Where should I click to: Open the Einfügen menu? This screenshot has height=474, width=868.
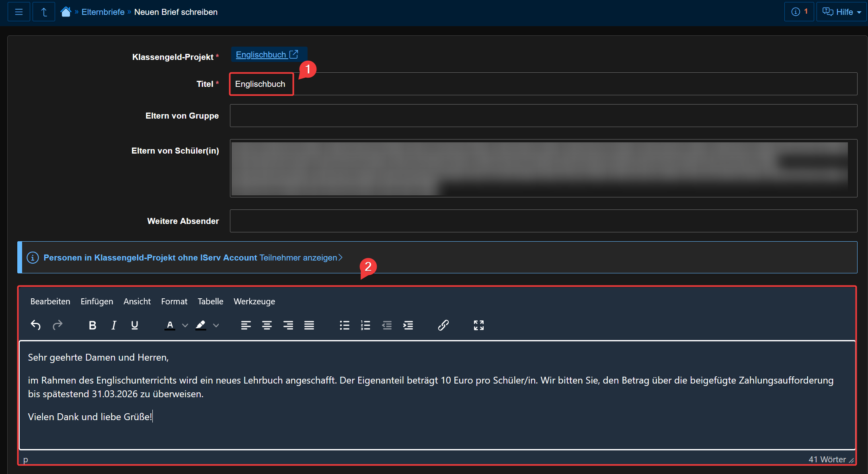coord(96,302)
